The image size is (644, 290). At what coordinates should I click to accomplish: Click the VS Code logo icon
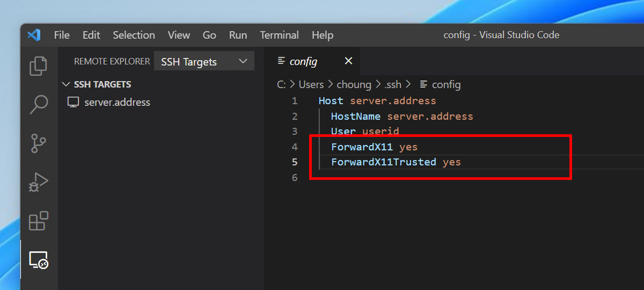(34, 35)
